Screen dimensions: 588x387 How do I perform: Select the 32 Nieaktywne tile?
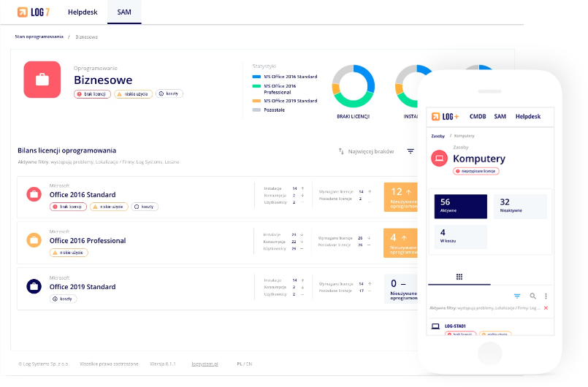pos(520,206)
